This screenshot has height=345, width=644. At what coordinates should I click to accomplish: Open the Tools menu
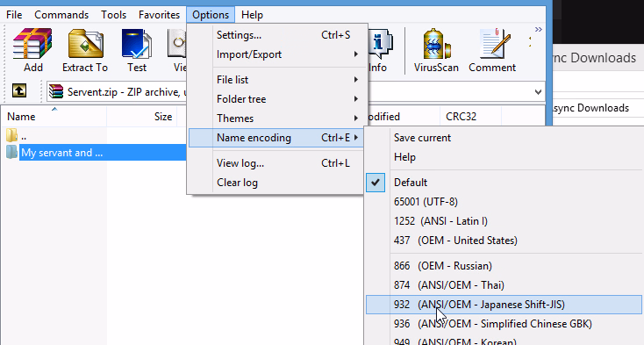click(x=114, y=15)
